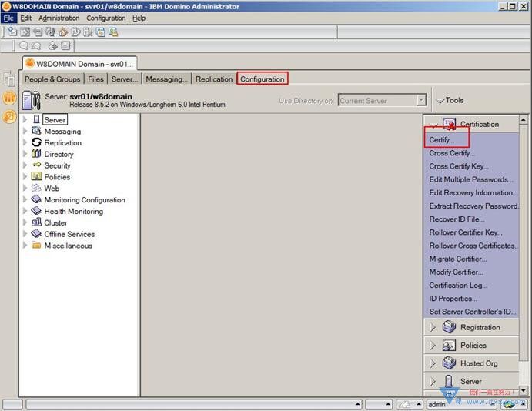Switch to the Files tab
Image resolution: width=532 pixels, height=411 pixels.
pos(95,79)
